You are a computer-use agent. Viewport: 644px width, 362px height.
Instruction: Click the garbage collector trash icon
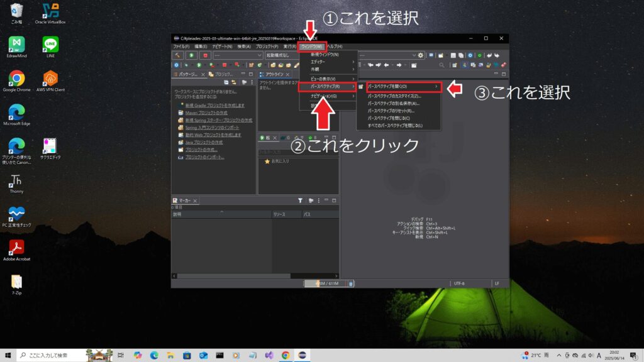(351, 283)
